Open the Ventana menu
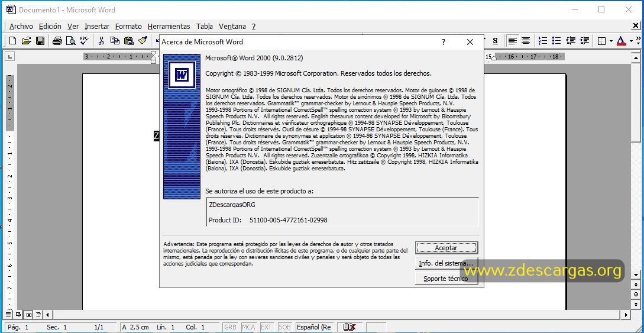Image resolution: width=644 pixels, height=333 pixels. coord(232,26)
